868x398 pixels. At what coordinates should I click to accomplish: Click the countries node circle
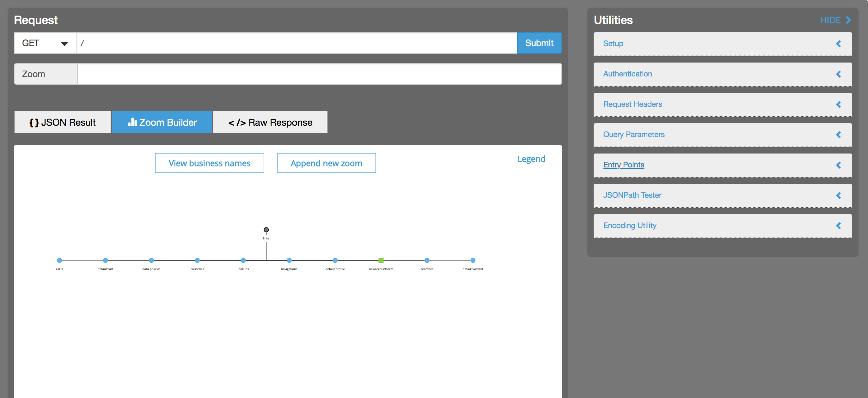[x=197, y=260]
